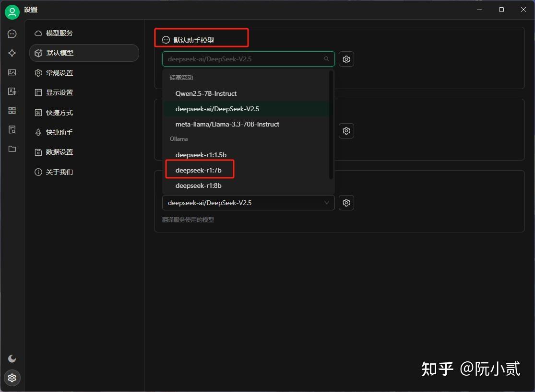535x392 pixels.
Task: Click the gear icon next to 常规设置
Action: pos(38,73)
